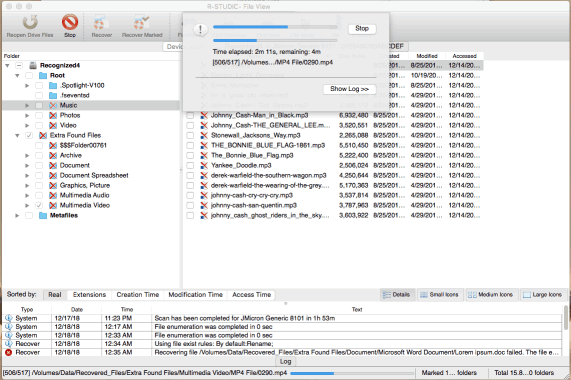Click the Metafiles folder icon
This screenshot has width=571, height=380.
click(x=43, y=215)
